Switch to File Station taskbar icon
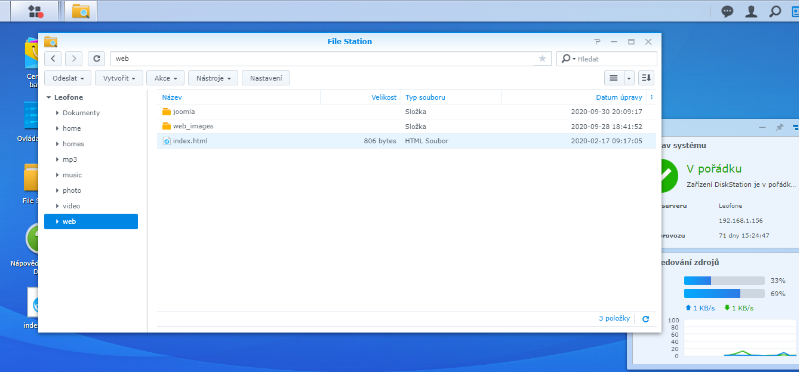 [81, 11]
